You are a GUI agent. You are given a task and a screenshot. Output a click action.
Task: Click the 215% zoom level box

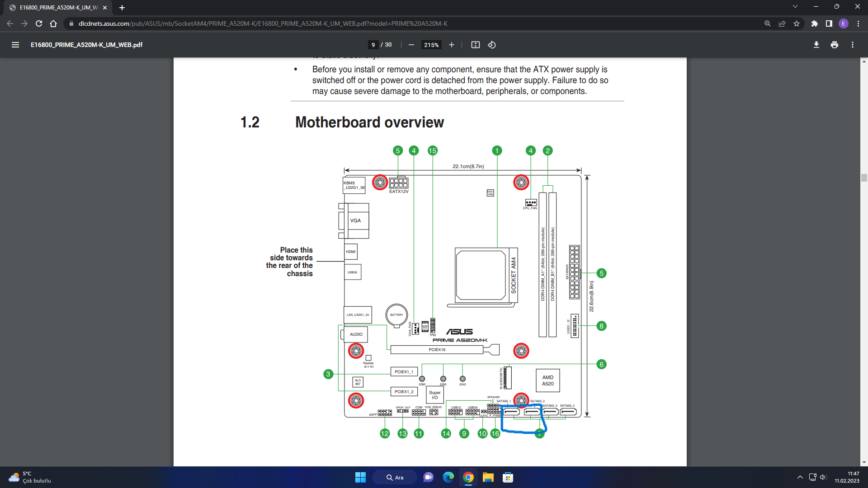[431, 45]
